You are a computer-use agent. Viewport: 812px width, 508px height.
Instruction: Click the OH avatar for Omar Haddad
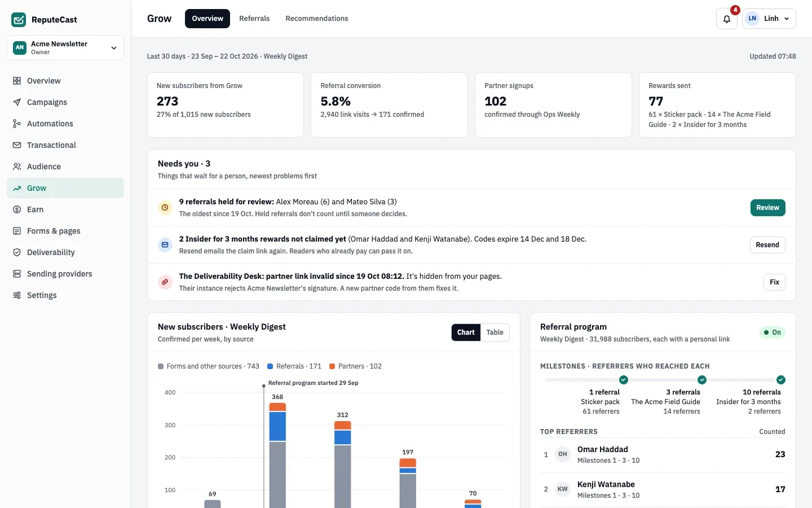coord(563,454)
